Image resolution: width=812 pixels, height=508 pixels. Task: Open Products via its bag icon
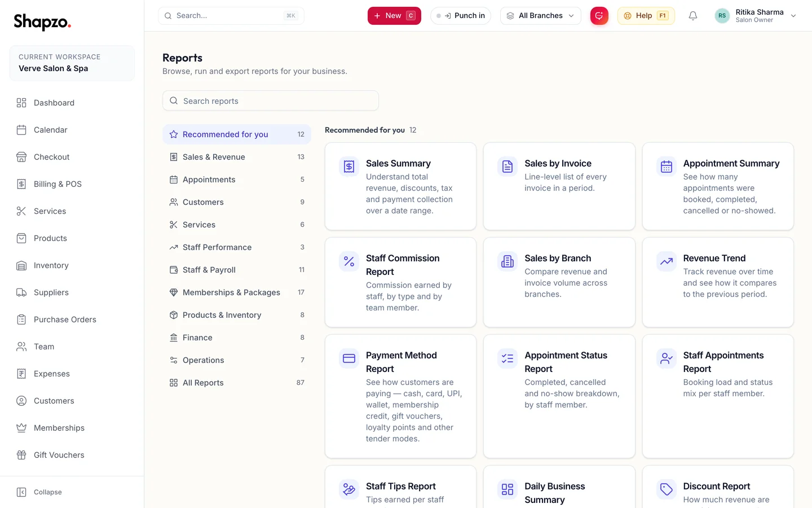[21, 238]
